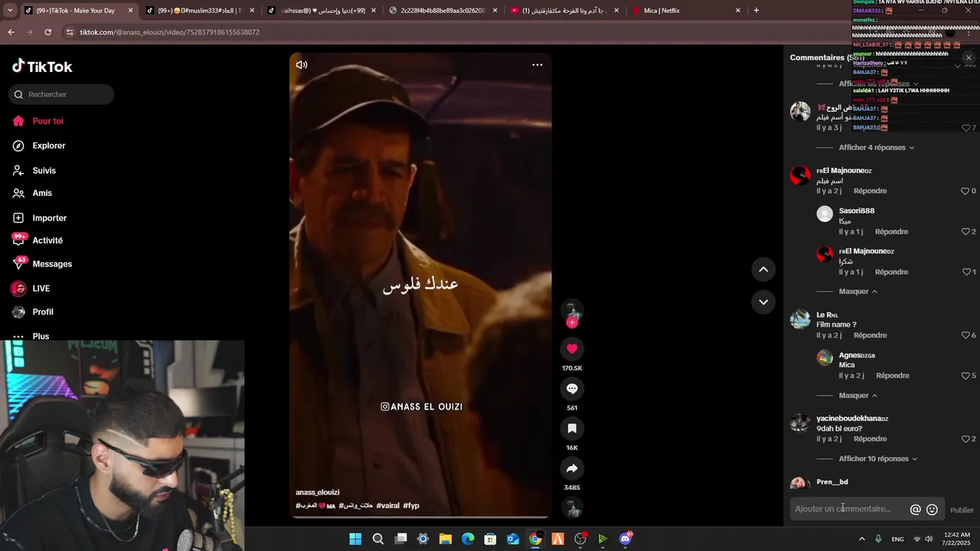Click the Publier button
This screenshot has height=551, width=980.
point(962,510)
